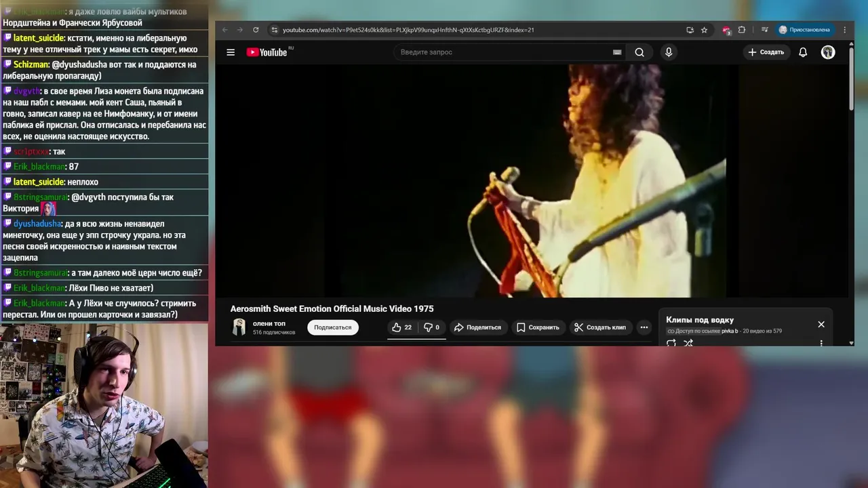
Task: Bookmark this page with the star
Action: [x=705, y=30]
